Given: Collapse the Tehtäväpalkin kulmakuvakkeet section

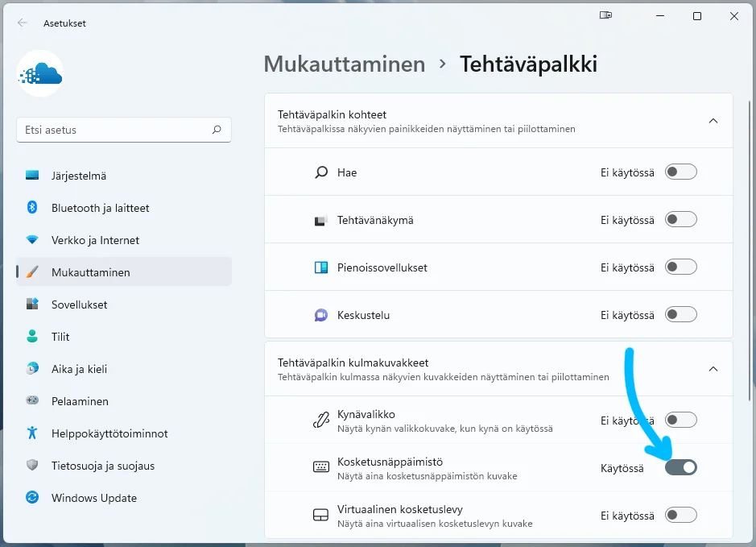Looking at the screenshot, I should [713, 369].
